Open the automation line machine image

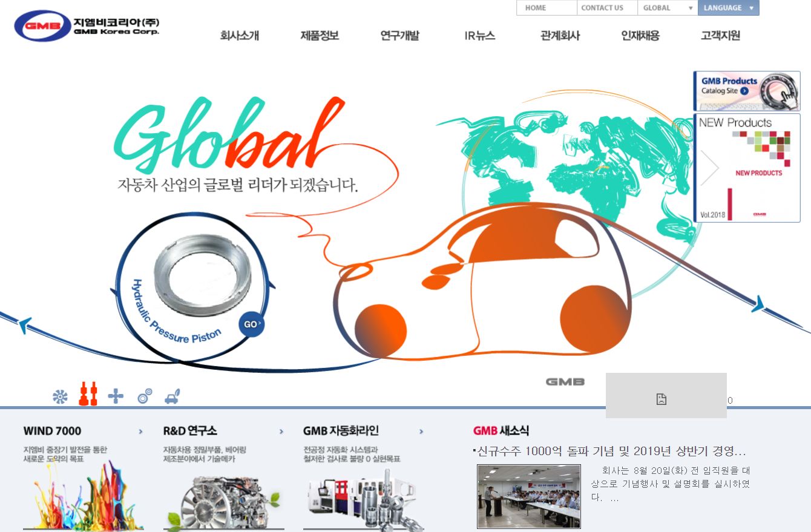coord(363,501)
